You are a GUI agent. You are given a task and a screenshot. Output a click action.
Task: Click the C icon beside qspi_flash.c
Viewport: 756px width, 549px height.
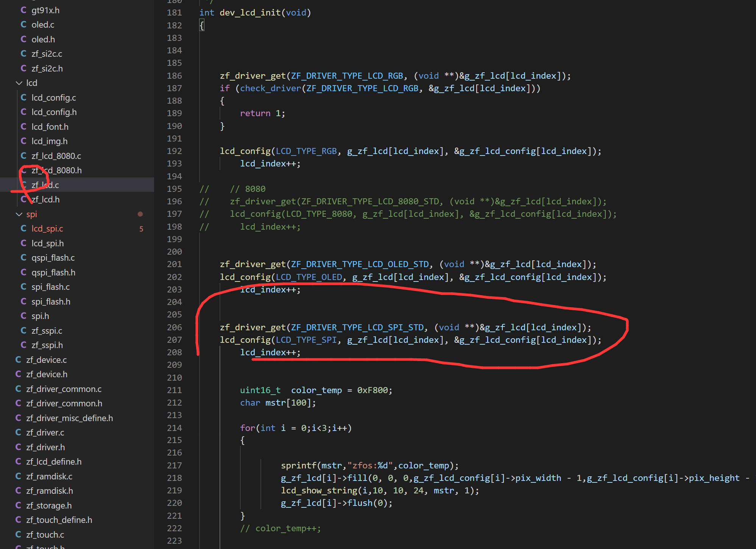tap(23, 258)
